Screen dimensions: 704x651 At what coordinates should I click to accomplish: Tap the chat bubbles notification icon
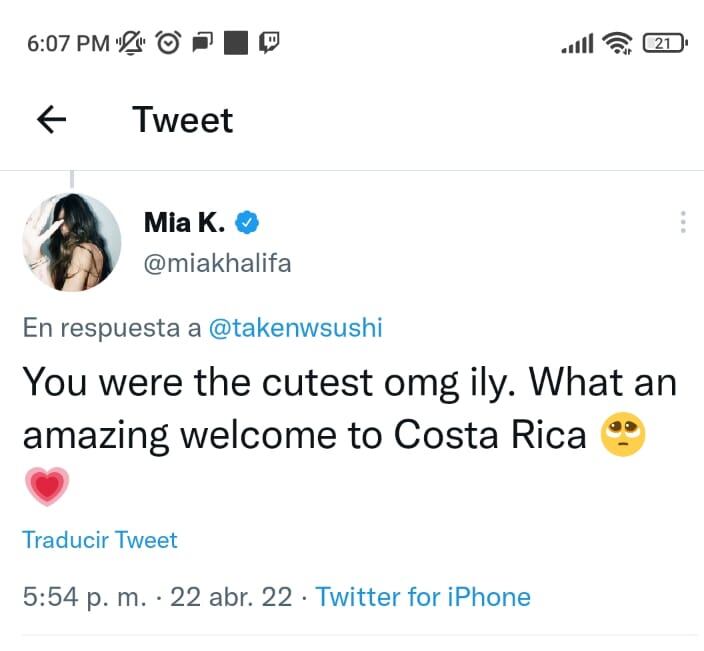pyautogui.click(x=202, y=43)
